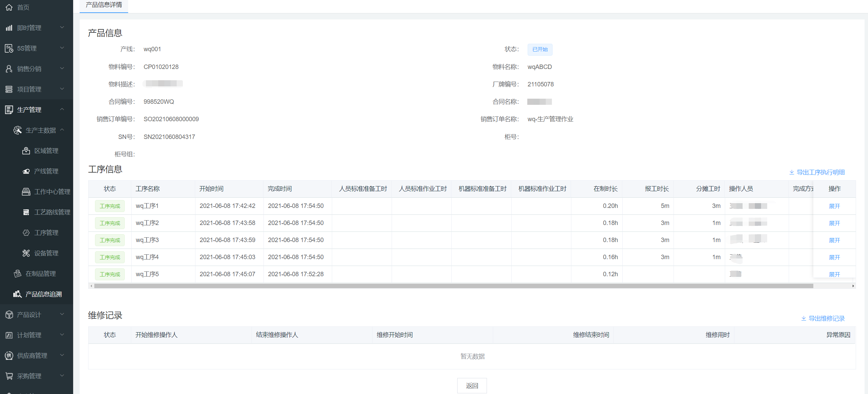This screenshot has width=868, height=394.
Task: Click the 区域管理 map pin icon
Action: click(x=26, y=151)
